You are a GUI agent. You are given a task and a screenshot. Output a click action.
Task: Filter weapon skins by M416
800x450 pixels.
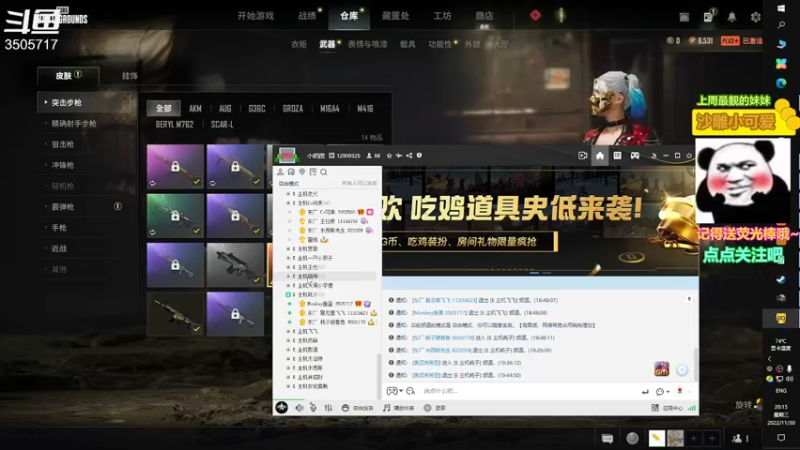pos(365,108)
